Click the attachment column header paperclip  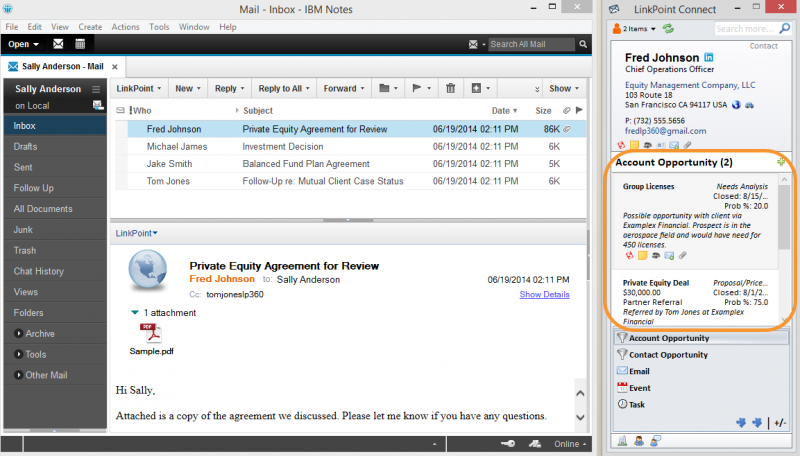pyautogui.click(x=566, y=110)
